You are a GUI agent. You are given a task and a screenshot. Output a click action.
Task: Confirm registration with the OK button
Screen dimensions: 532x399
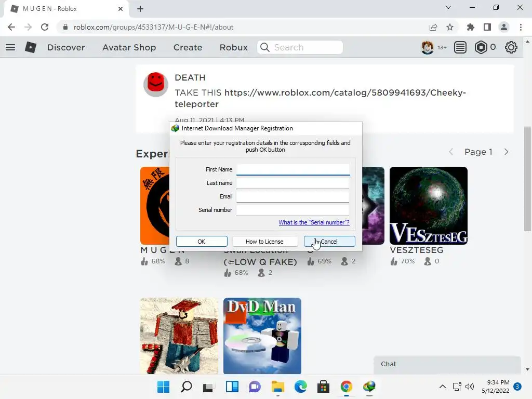pyautogui.click(x=202, y=242)
